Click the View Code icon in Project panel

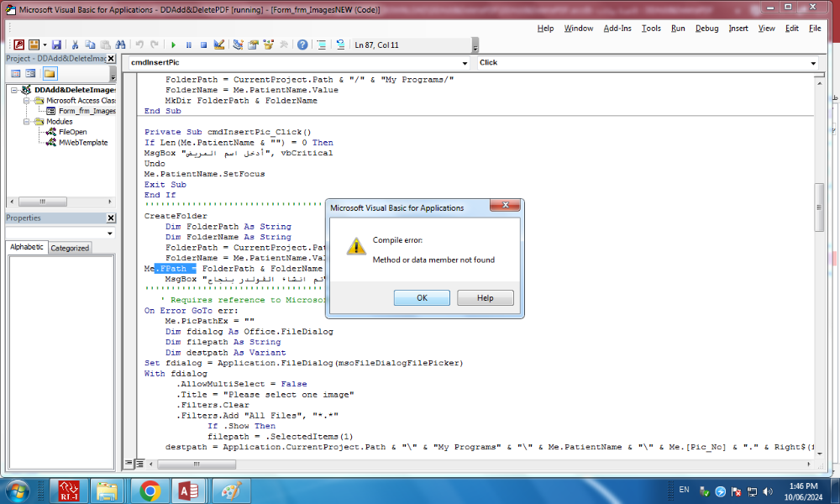pos(15,73)
